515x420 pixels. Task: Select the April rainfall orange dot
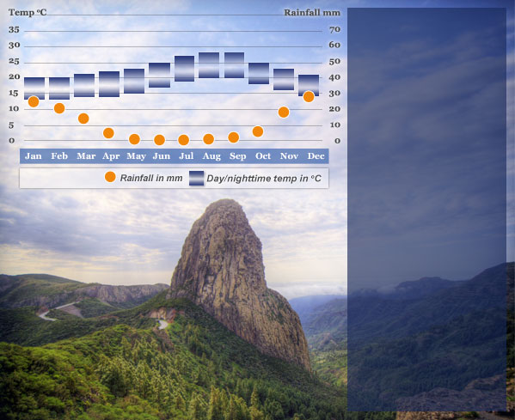108,133
